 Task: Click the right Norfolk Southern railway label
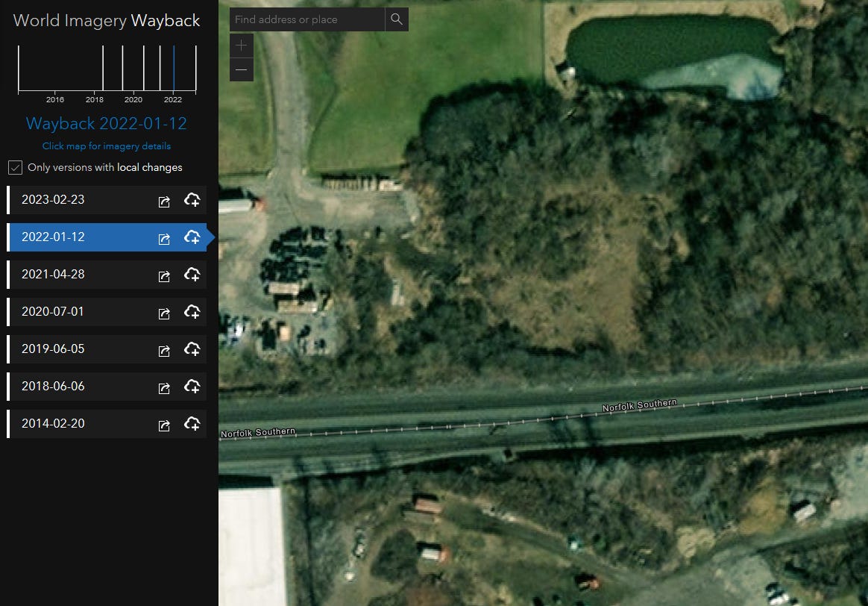(x=639, y=405)
